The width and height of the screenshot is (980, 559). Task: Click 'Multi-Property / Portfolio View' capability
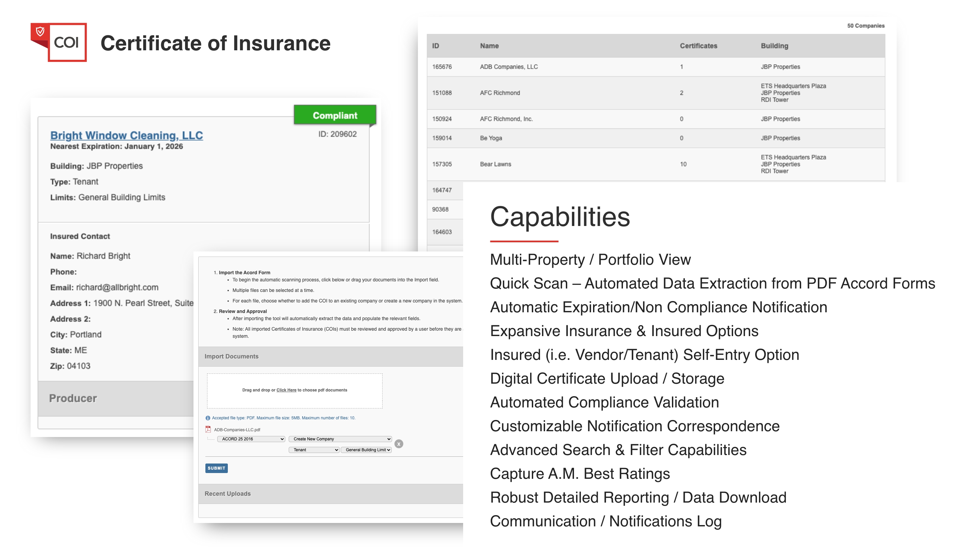(x=590, y=260)
